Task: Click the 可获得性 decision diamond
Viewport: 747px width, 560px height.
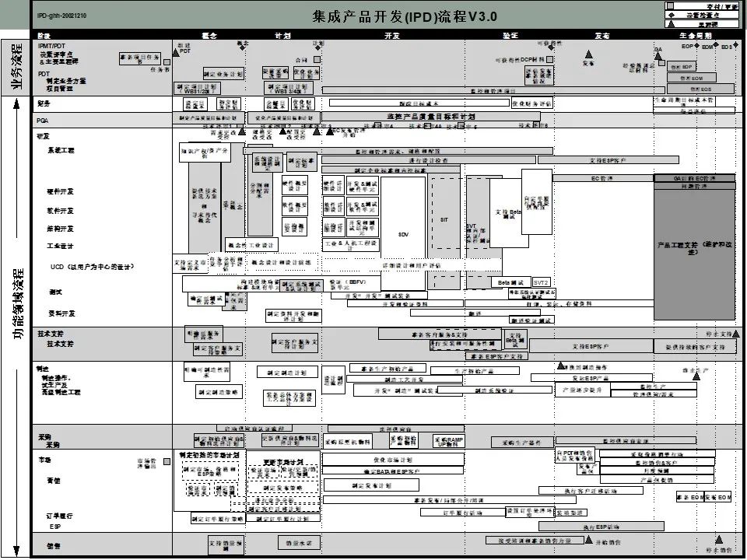Action: point(552,47)
